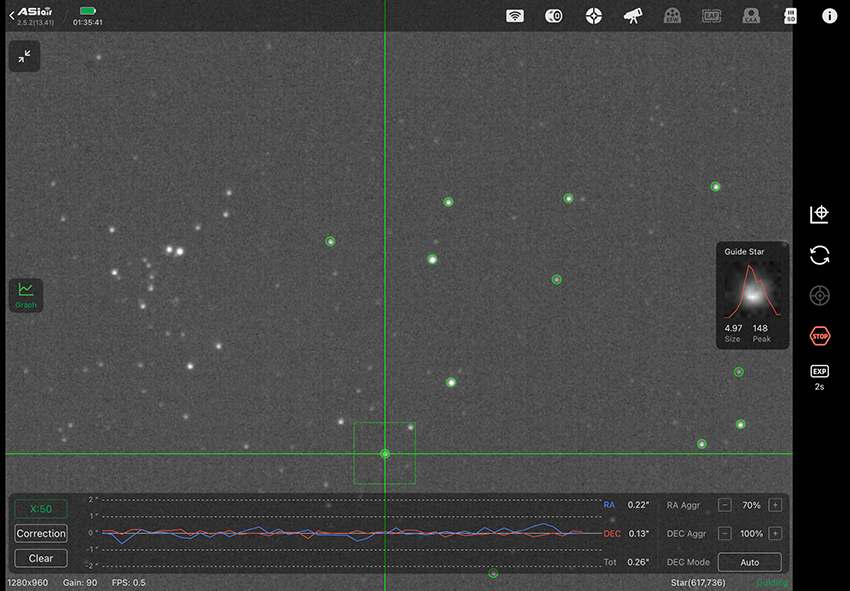
Task: Decrease DEC Aggr value
Action: pyautogui.click(x=725, y=534)
